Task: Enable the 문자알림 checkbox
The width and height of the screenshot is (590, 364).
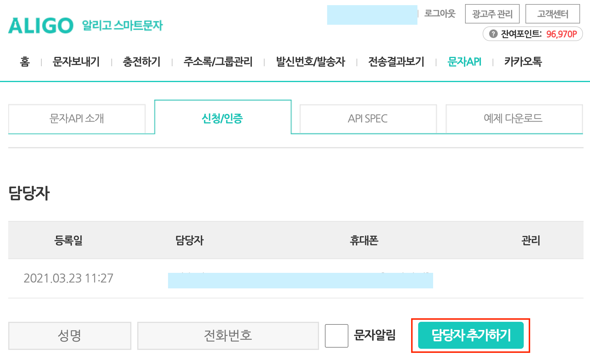Action: (336, 336)
